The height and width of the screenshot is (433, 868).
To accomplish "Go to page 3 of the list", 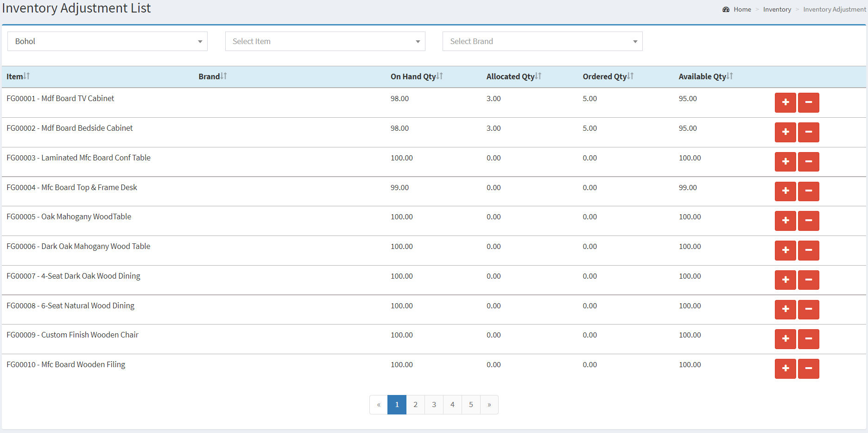I will click(434, 404).
